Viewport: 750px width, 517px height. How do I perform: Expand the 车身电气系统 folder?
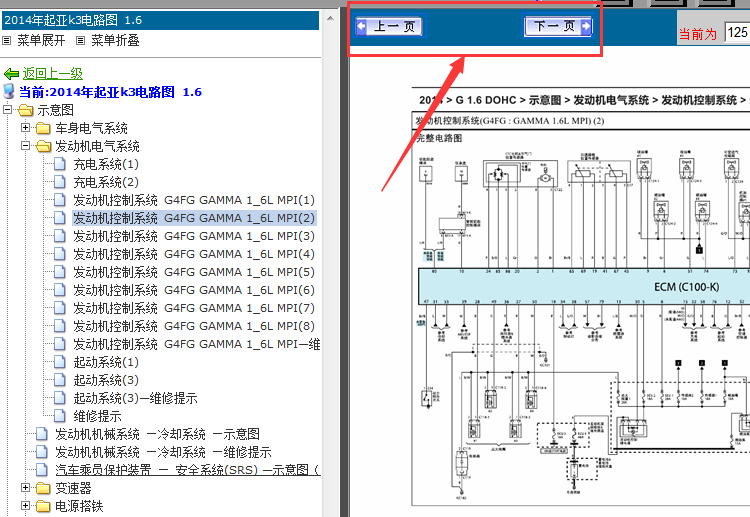(25, 128)
